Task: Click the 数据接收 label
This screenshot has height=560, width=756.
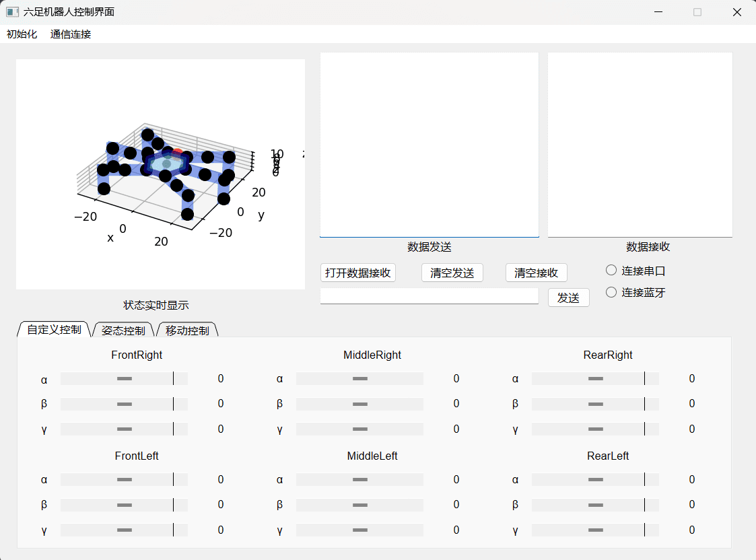Action: pyautogui.click(x=648, y=247)
